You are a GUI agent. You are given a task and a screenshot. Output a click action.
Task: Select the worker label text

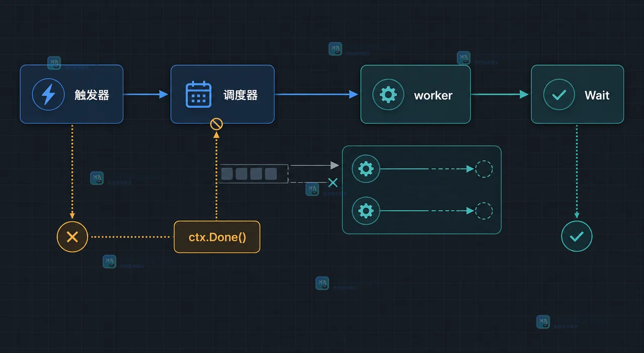coord(433,96)
